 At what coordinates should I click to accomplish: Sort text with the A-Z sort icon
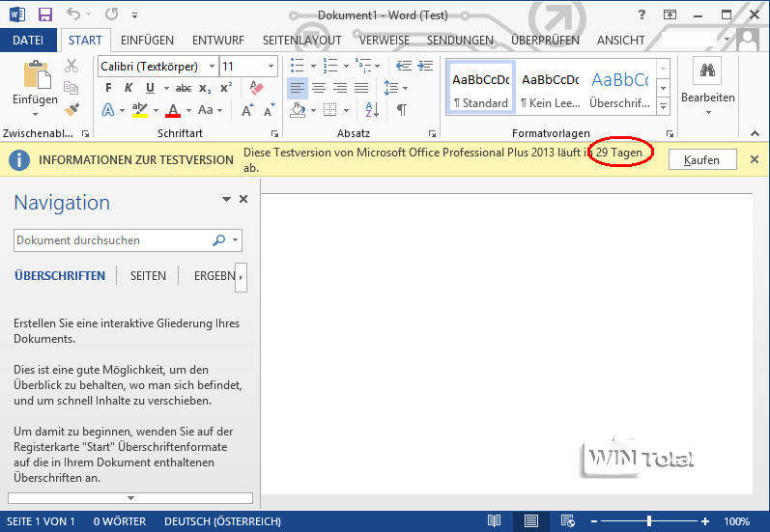tap(372, 110)
